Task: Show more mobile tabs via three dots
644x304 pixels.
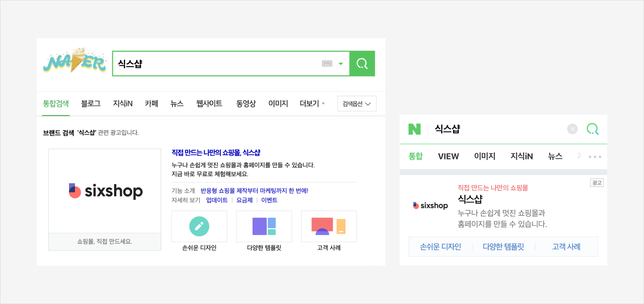Action: (x=595, y=157)
